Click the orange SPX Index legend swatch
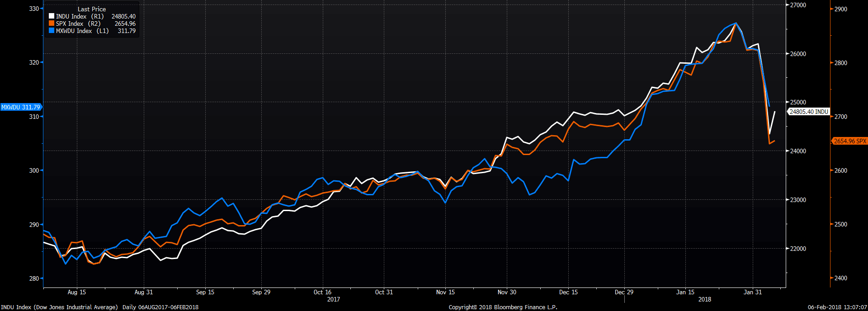 click(52, 24)
